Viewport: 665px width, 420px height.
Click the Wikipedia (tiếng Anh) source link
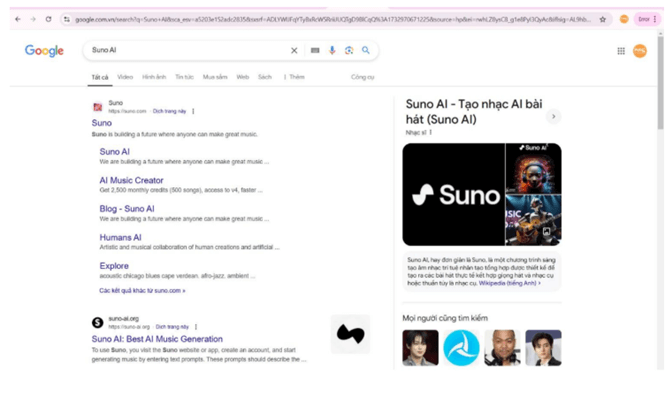pyautogui.click(x=510, y=283)
